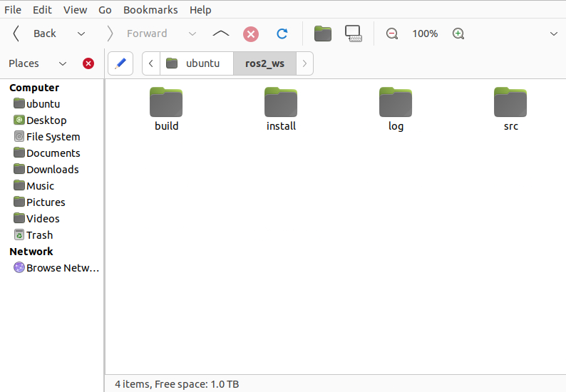Click the ubuntu path bar button

click(x=196, y=63)
